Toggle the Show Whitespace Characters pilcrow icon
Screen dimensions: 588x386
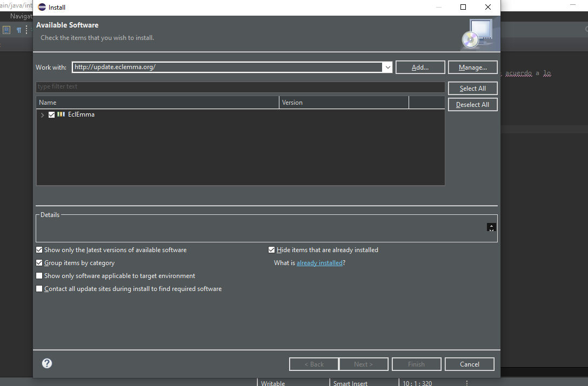click(18, 30)
